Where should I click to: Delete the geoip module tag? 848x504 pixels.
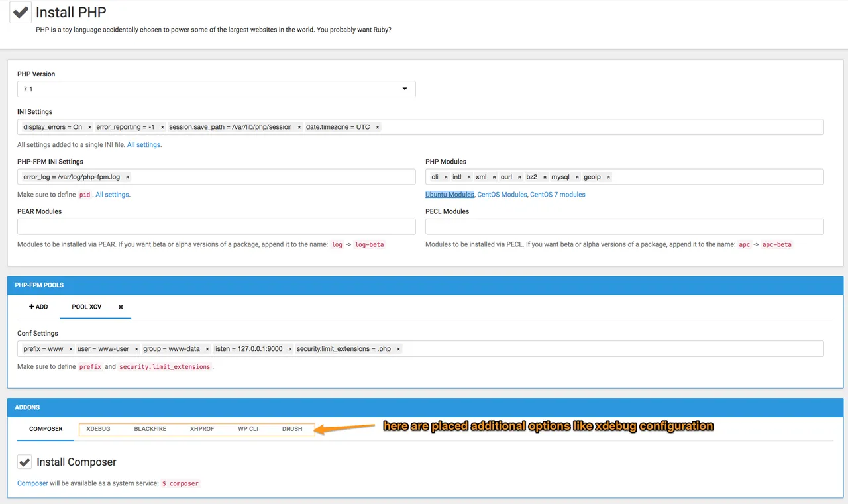[608, 177]
